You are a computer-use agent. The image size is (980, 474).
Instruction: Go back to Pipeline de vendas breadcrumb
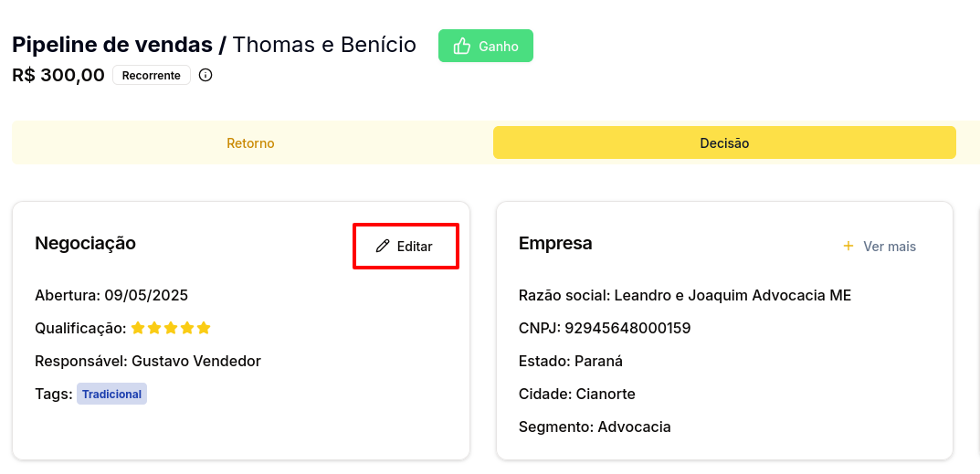click(112, 45)
